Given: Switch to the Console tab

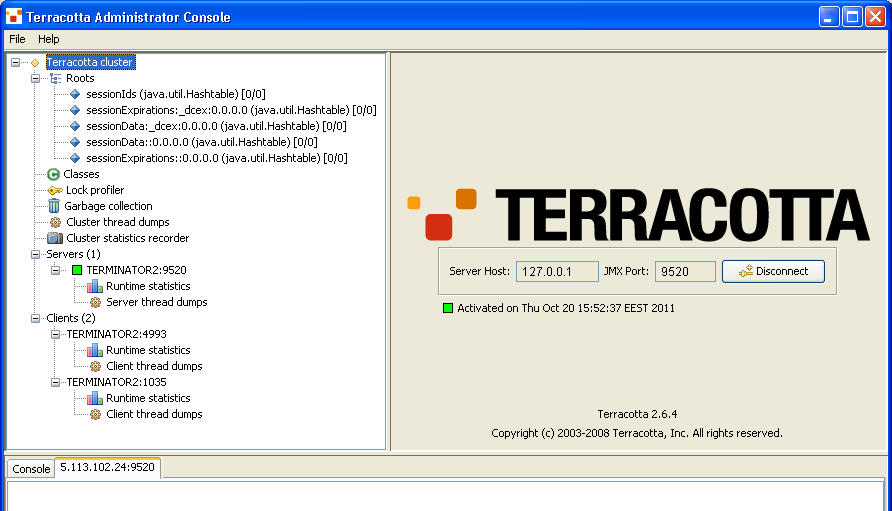Looking at the screenshot, I should coord(31,469).
